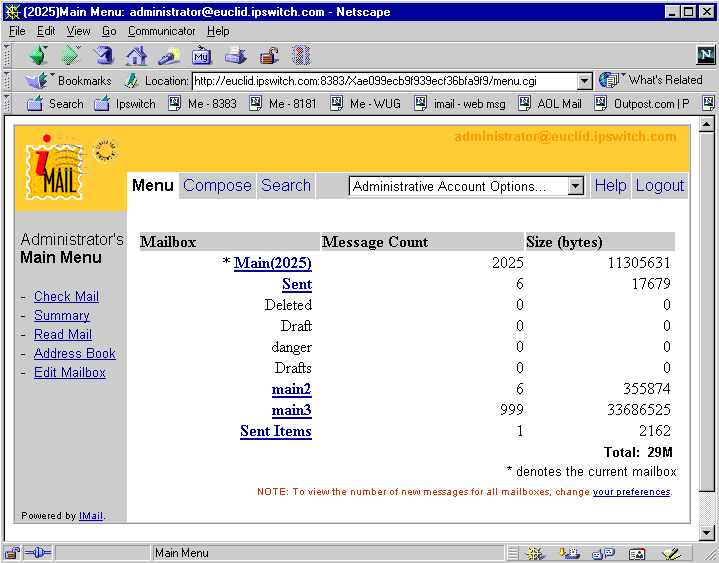Image resolution: width=719 pixels, height=563 pixels.
Task: Open the Address Book sidebar link
Action: (75, 353)
